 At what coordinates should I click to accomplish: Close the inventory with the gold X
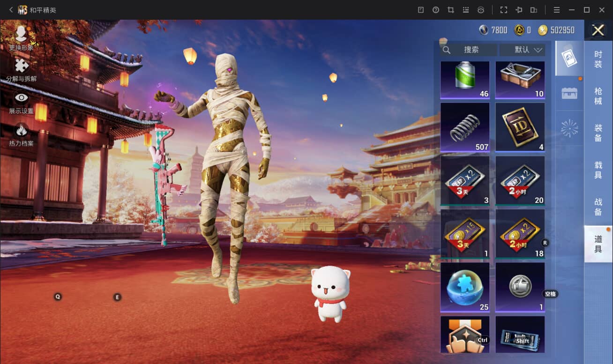(598, 30)
